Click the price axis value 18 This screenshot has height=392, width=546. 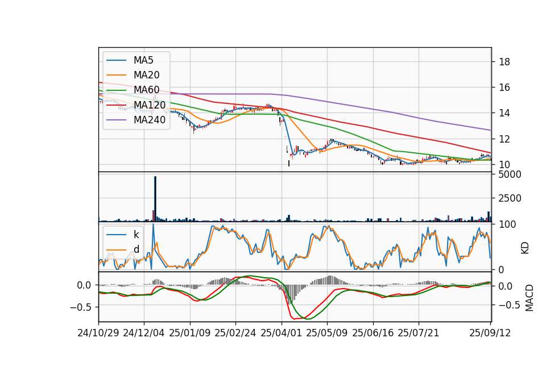(x=504, y=62)
